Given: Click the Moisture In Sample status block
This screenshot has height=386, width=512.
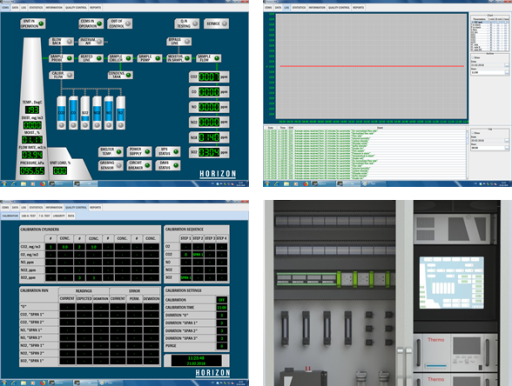Looking at the screenshot, I should tap(179, 58).
